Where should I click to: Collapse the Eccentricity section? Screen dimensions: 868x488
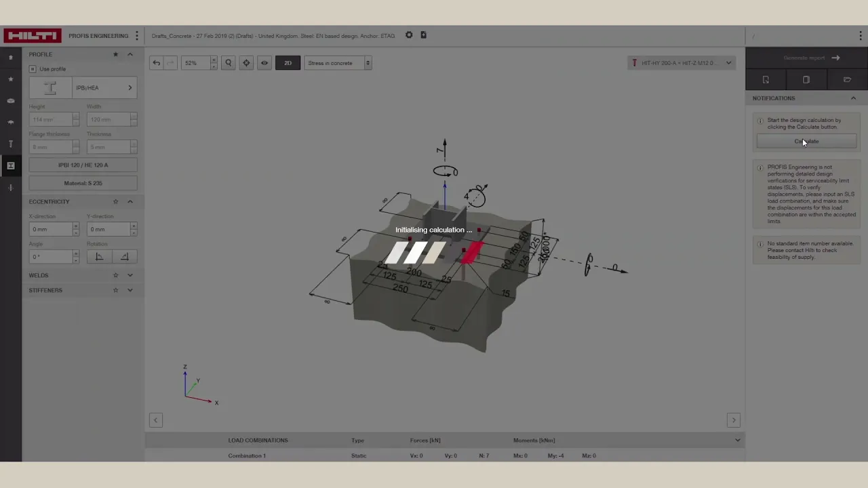(x=130, y=201)
